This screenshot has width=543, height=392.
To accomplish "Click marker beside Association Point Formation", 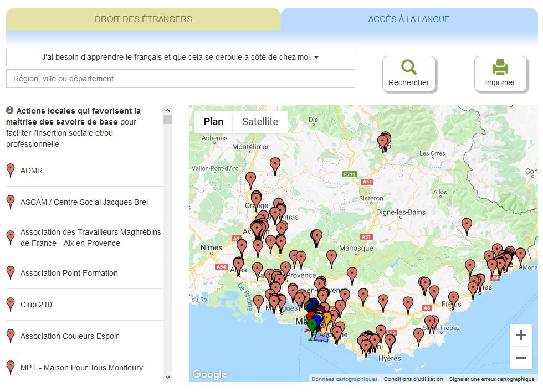I will point(11,272).
